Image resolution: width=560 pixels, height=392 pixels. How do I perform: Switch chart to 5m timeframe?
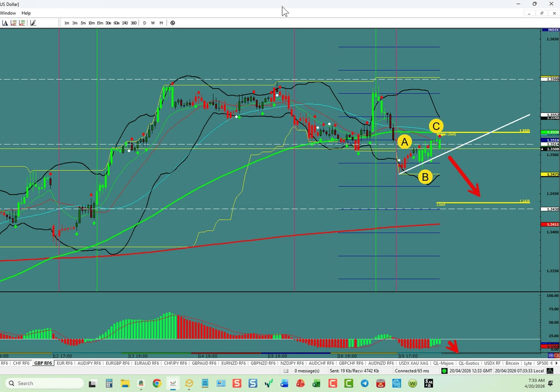pos(83,23)
